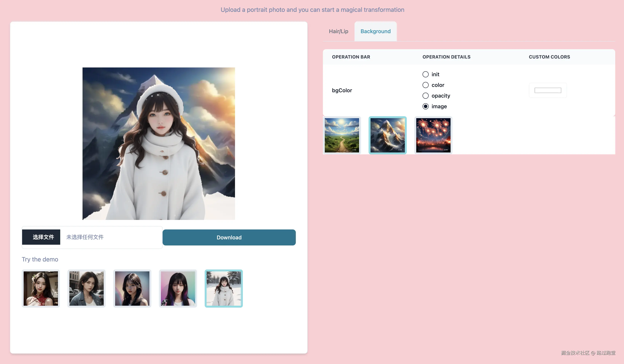The height and width of the screenshot is (364, 624).
Task: Pick the denim jacket girl demo photo
Action: tap(86, 289)
